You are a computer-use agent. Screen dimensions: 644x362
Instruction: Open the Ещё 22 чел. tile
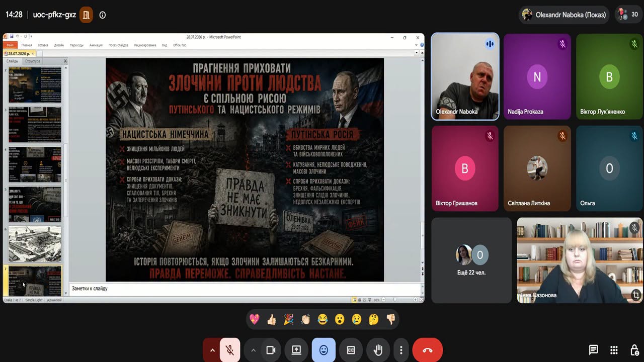point(471,260)
